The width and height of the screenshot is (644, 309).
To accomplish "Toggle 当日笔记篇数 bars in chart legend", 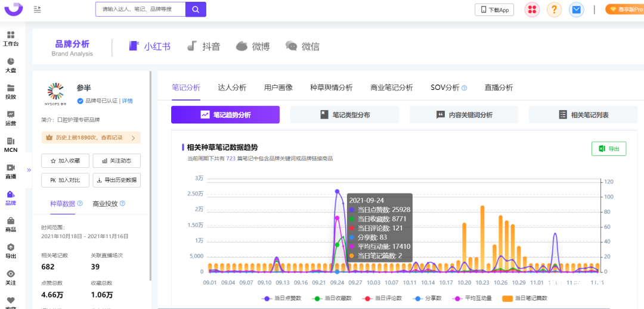I will point(524,298).
